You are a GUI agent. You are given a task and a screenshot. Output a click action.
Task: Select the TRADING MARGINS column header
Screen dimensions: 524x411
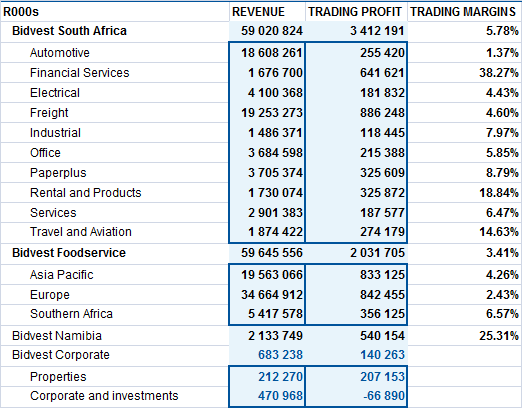(x=463, y=12)
